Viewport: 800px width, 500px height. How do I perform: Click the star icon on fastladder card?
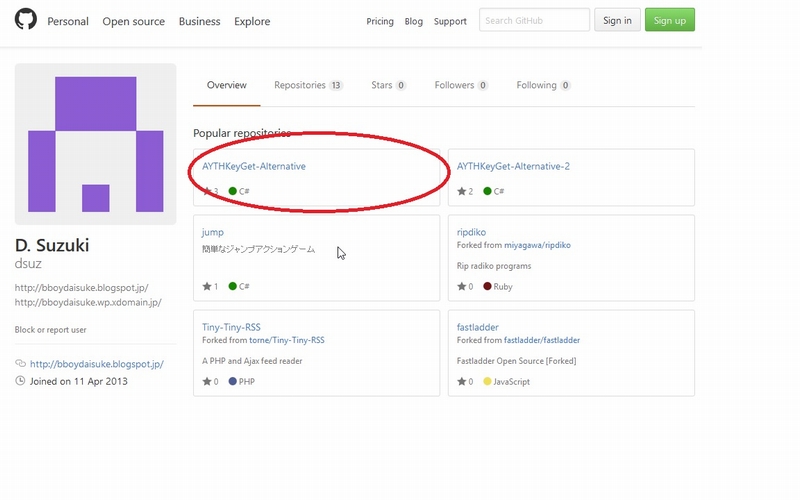461,381
